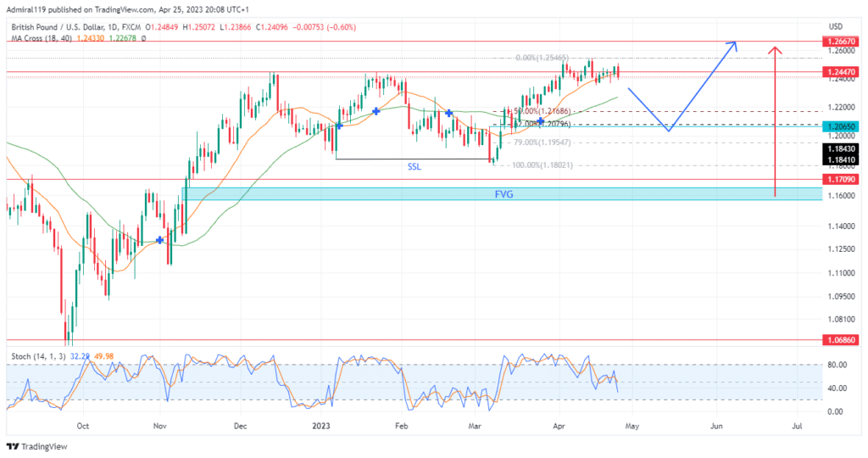
Task: Click the green MA value 1.22678
Action: pos(121,38)
